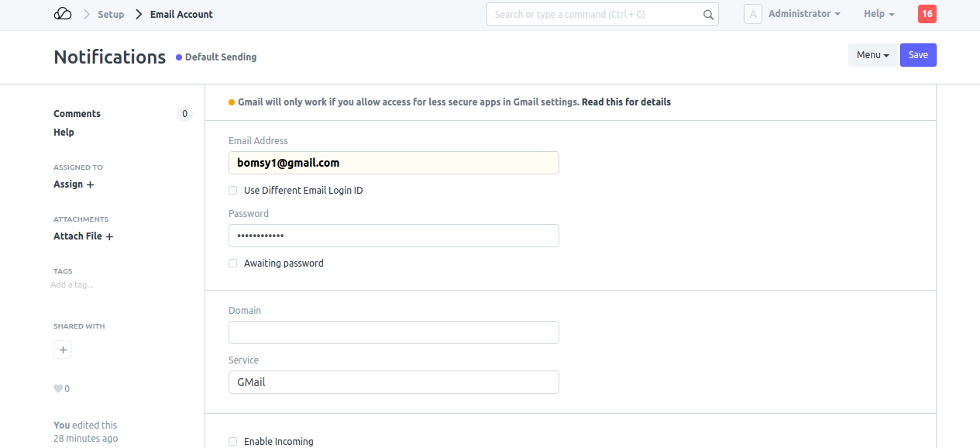Click the Add a tag field
Image resolution: width=980 pixels, height=448 pixels.
[72, 284]
